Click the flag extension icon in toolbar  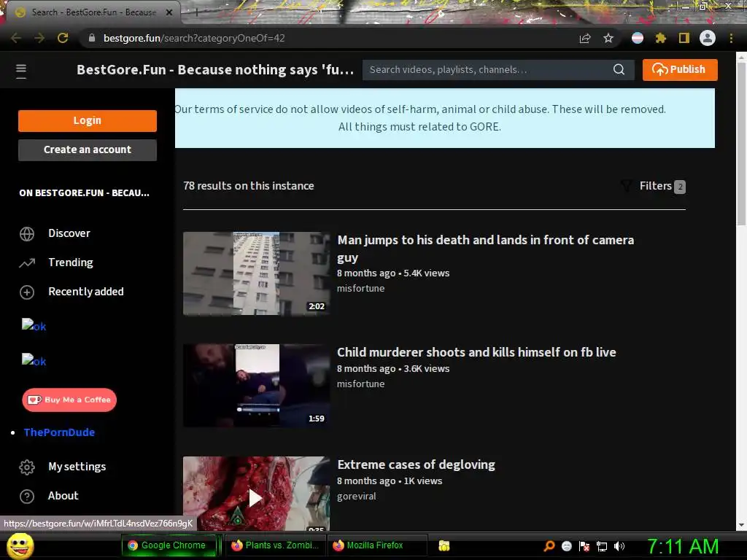click(x=638, y=38)
